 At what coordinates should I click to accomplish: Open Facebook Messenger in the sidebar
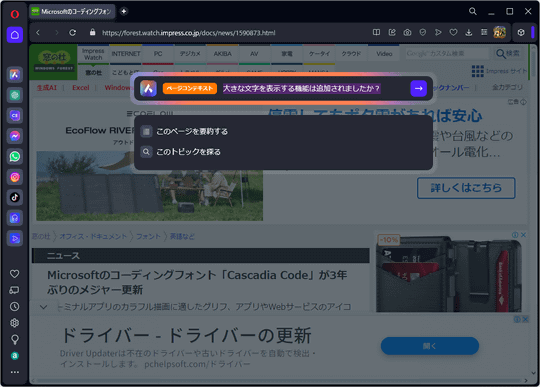tap(14, 136)
